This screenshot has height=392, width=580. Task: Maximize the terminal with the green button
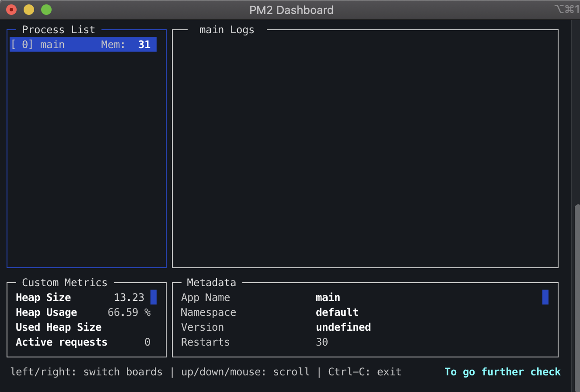click(x=46, y=9)
